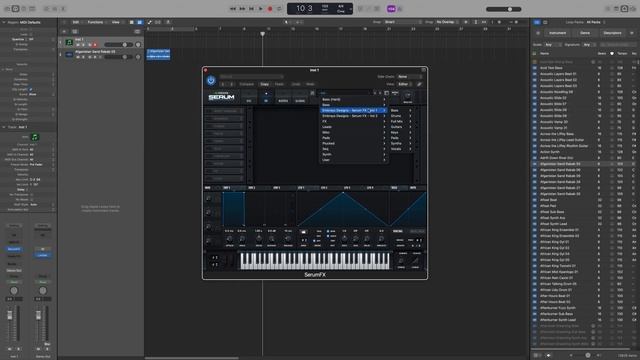This screenshot has height=360, width=640.
Task: Select the Acid Test Bass loop
Action: click(551, 68)
